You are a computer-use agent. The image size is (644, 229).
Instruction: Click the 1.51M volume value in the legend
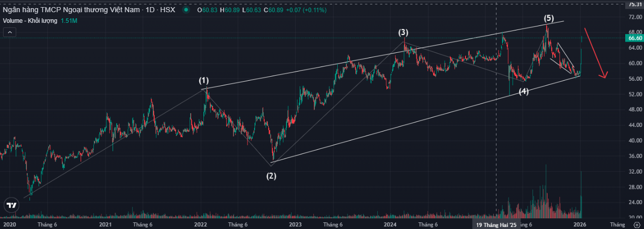pos(68,21)
